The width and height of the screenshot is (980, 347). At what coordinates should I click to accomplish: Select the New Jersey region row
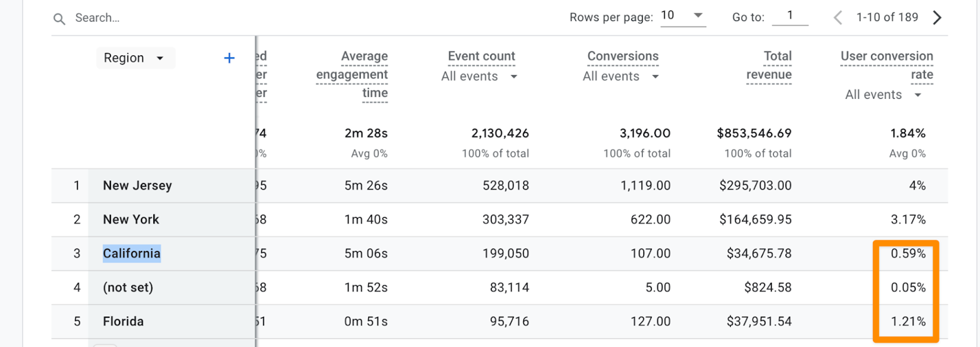point(499,186)
